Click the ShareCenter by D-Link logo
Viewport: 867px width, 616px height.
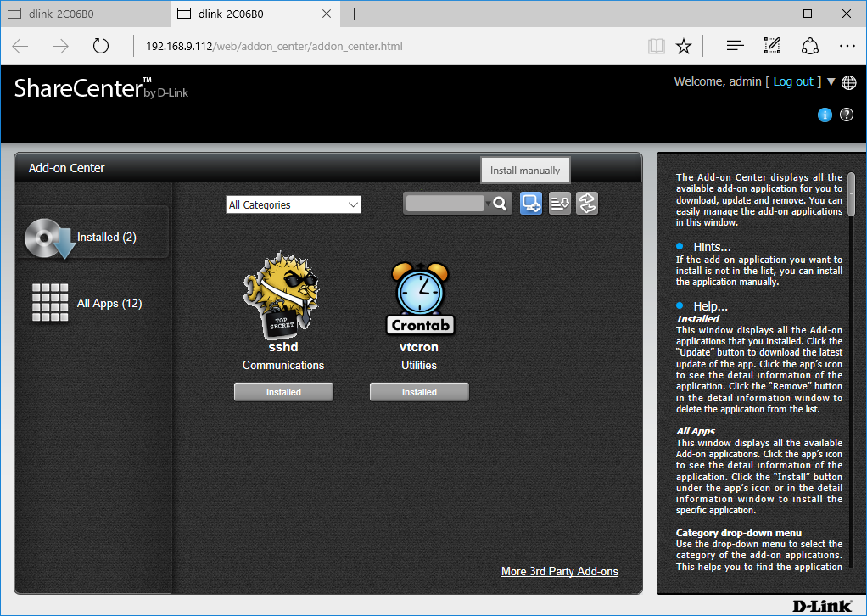tap(101, 88)
